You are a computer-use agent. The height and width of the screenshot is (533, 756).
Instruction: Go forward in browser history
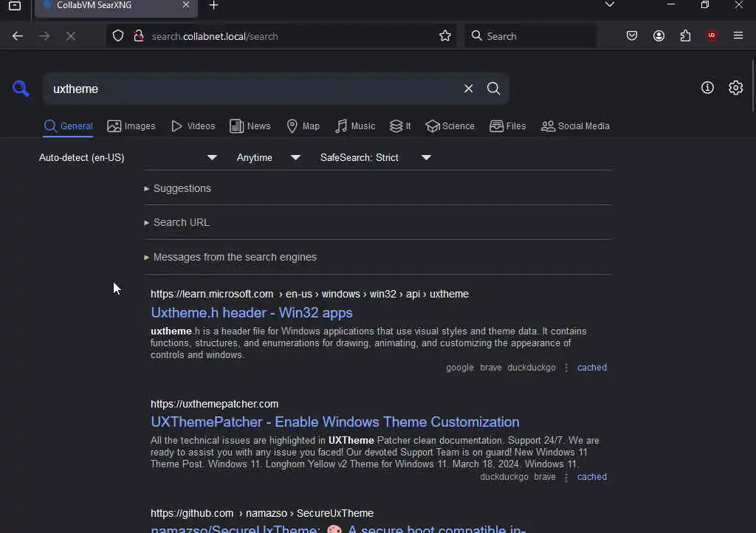point(44,36)
